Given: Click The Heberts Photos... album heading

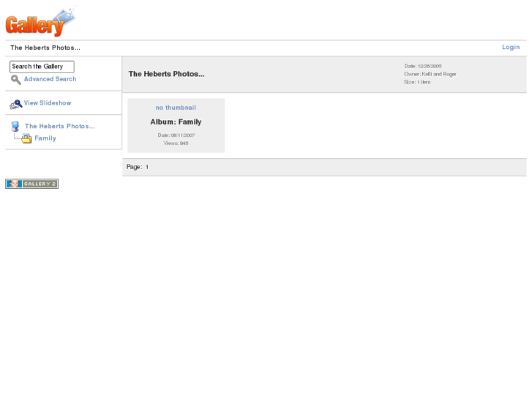Looking at the screenshot, I should (x=166, y=74).
